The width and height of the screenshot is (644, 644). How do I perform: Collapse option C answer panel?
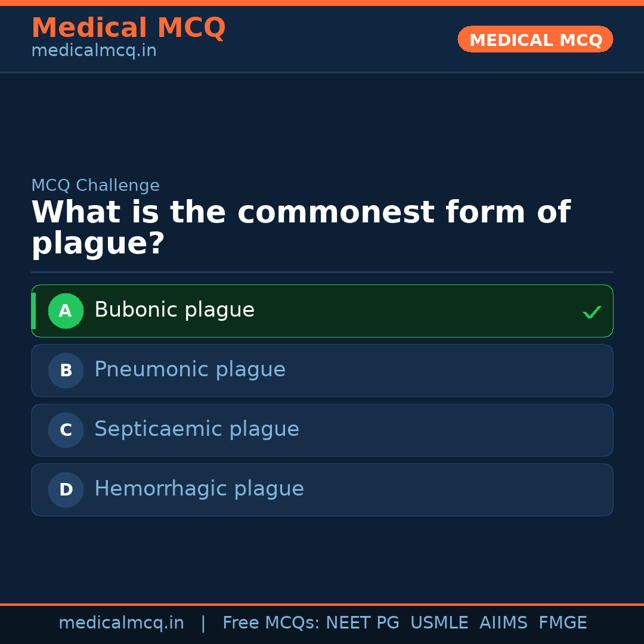[322, 430]
